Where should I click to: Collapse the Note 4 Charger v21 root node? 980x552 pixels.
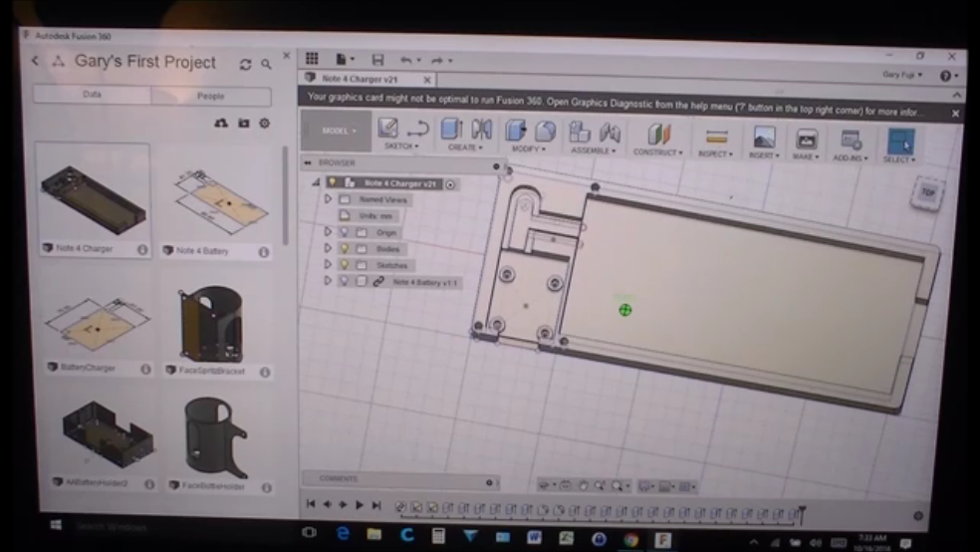(317, 182)
